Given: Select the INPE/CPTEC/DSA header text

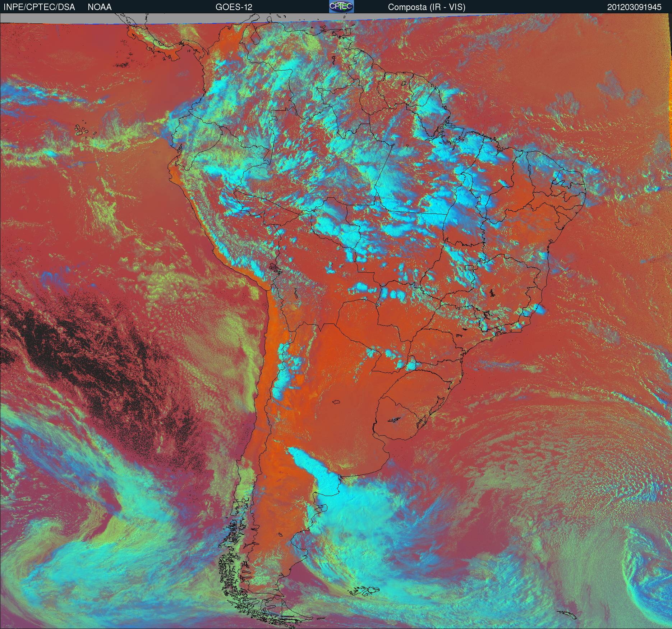Looking at the screenshot, I should tap(39, 7).
